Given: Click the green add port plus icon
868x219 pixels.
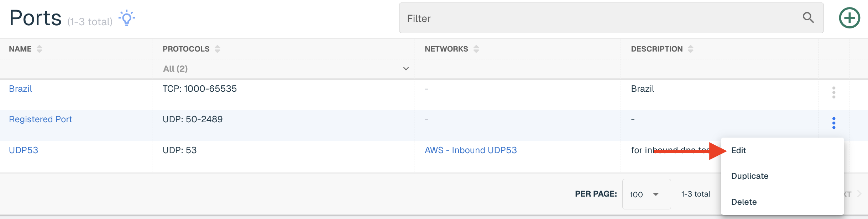Looking at the screenshot, I should coord(849,18).
